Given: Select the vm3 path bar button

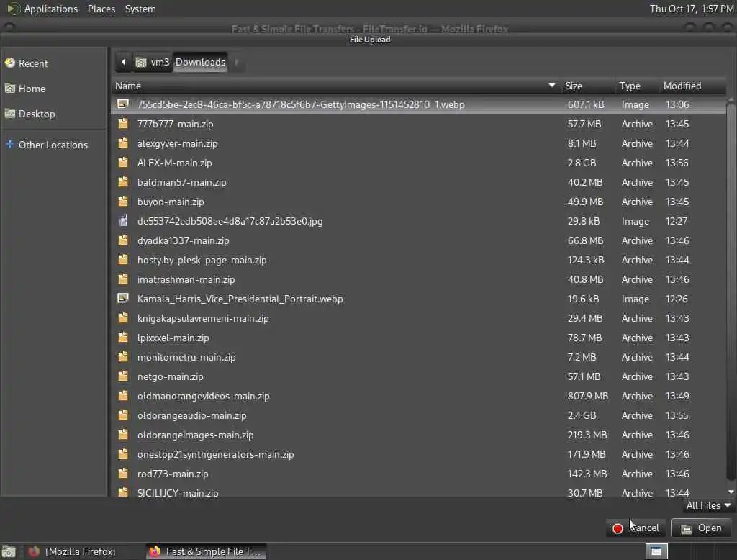Looking at the screenshot, I should [x=153, y=62].
